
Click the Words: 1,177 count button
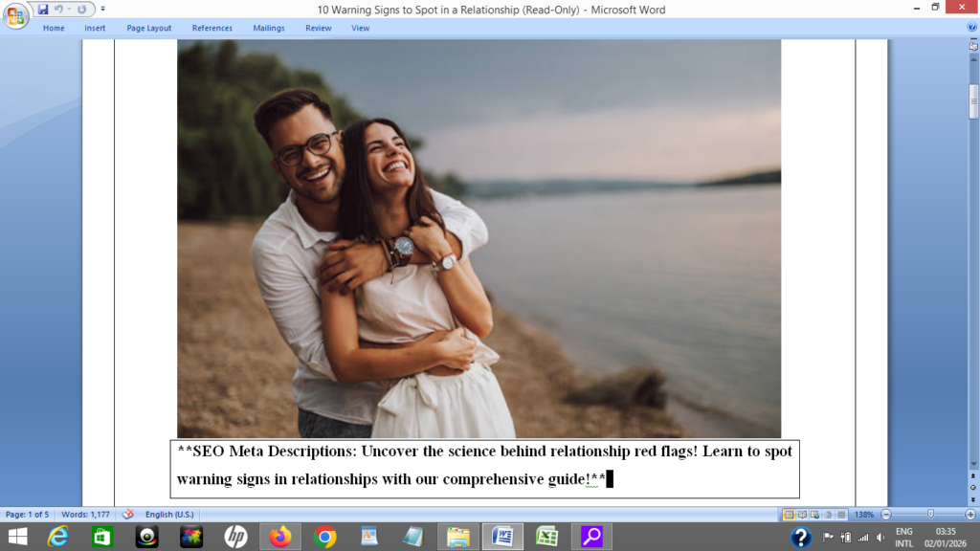[87, 514]
